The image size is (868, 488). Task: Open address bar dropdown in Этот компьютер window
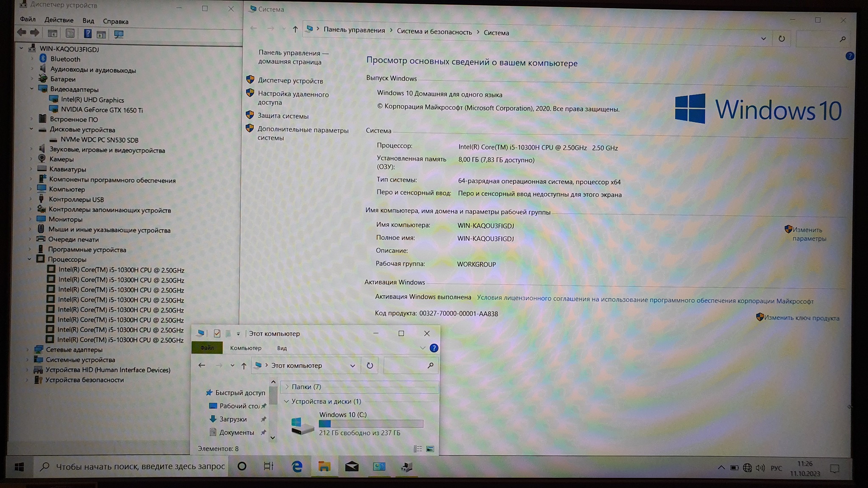(x=352, y=366)
